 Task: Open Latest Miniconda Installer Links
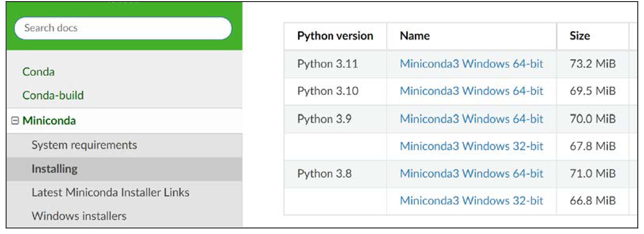coord(110,192)
